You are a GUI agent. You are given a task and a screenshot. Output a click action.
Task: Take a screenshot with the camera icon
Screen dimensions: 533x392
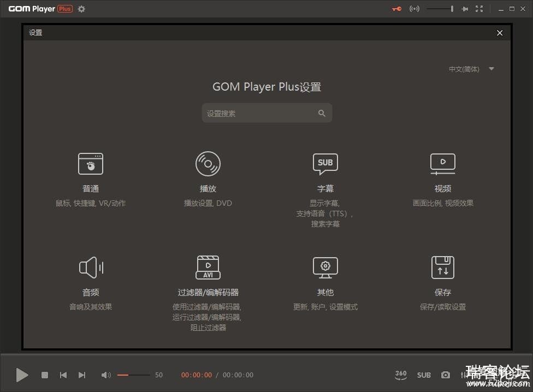(446, 375)
